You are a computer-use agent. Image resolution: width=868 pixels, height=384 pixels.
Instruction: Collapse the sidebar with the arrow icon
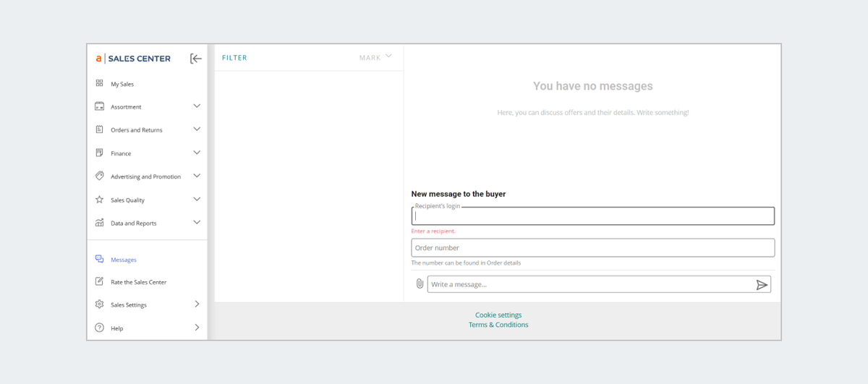point(196,59)
